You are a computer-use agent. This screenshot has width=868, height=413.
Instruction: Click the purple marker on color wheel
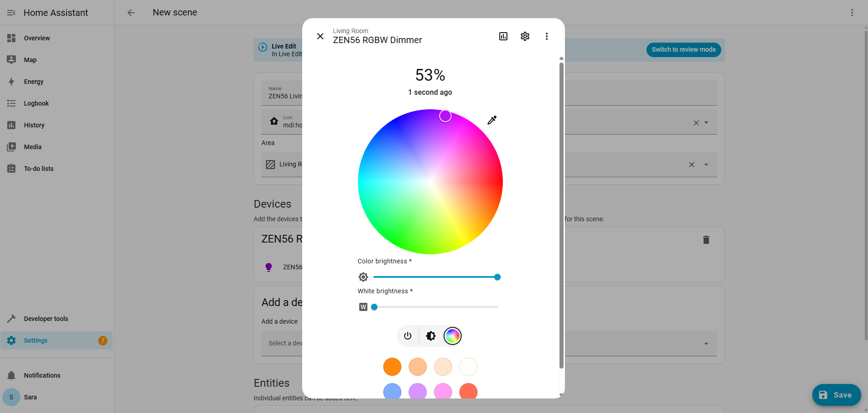tap(445, 116)
